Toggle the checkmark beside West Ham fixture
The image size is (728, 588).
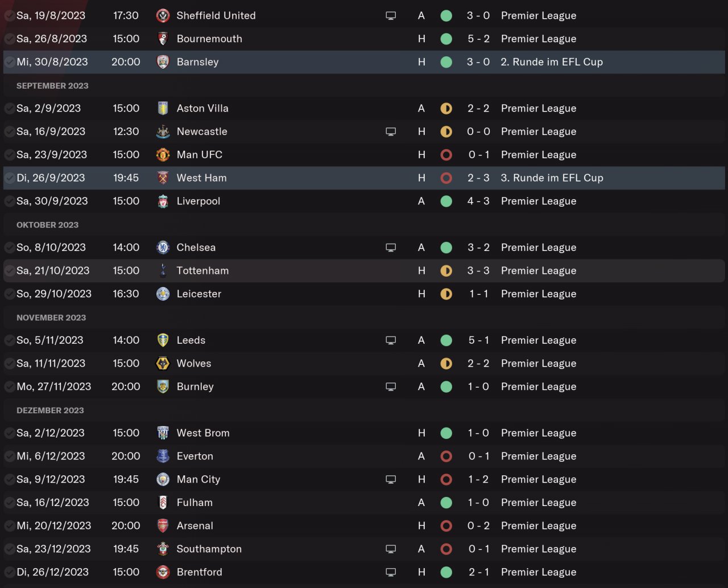[x=10, y=178]
